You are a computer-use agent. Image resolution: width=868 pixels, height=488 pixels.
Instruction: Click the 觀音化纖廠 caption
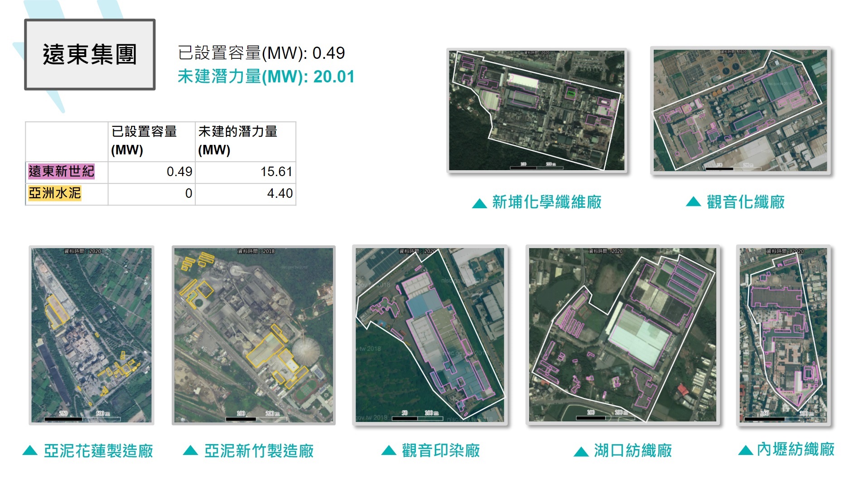746,202
